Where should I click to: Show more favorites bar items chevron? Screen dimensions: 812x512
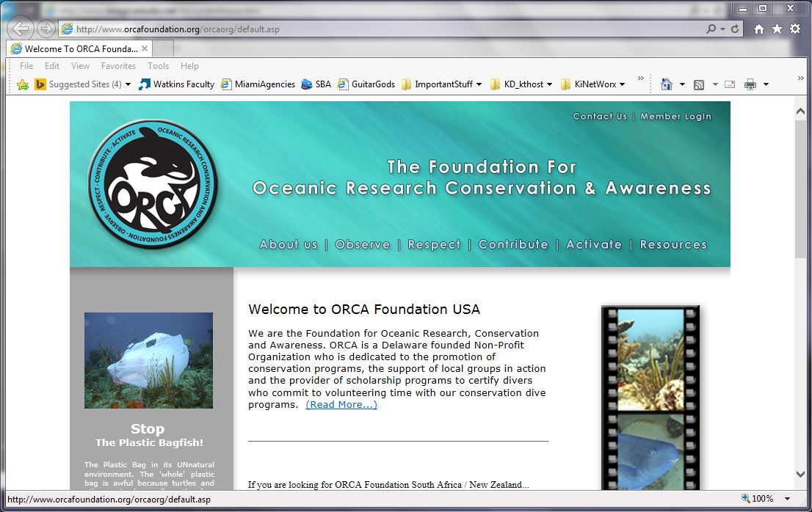(641, 78)
